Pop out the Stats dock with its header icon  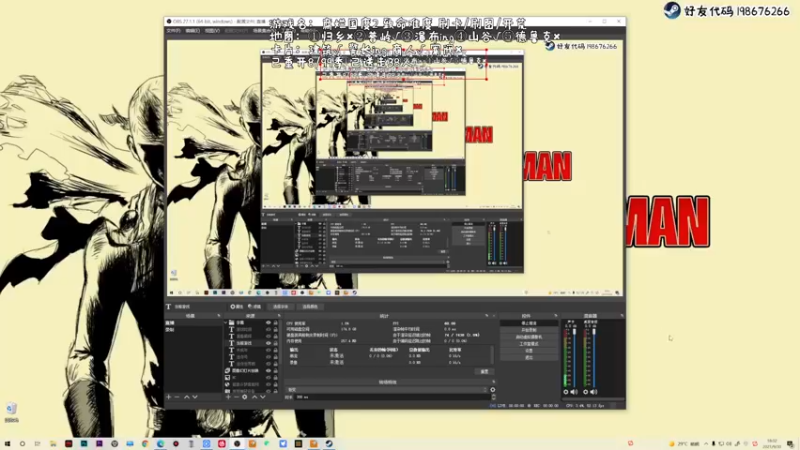[487, 316]
